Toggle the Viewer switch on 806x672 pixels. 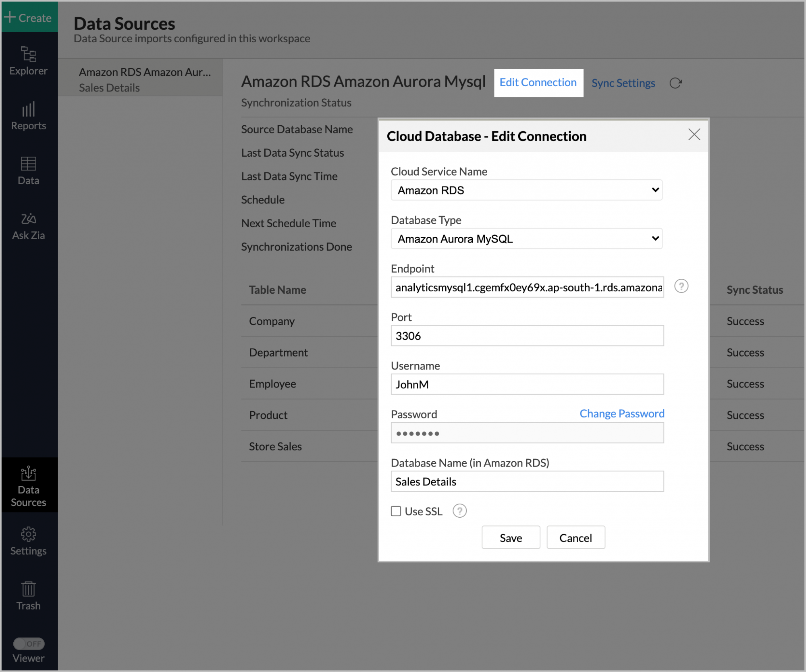29,643
